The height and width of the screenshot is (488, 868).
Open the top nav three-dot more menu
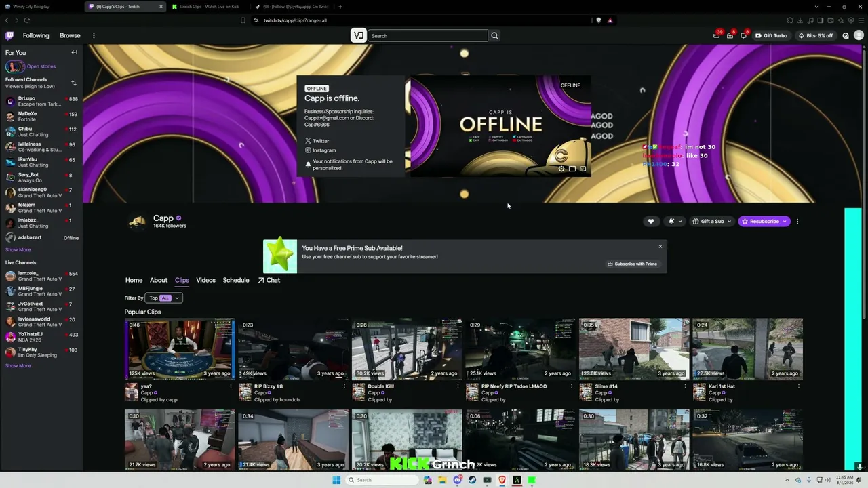point(94,35)
